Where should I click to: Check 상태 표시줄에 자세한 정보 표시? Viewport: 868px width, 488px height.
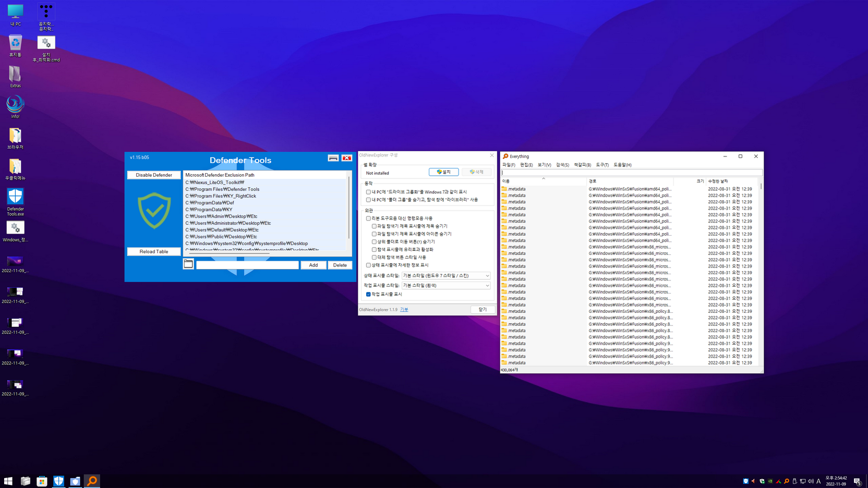click(368, 265)
